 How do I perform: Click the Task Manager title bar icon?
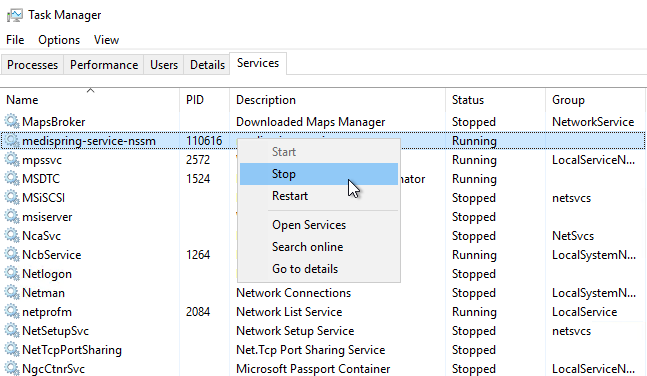point(14,16)
